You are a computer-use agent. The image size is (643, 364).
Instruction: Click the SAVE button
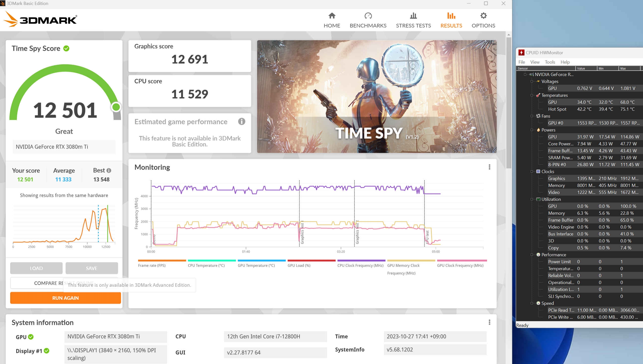pos(91,268)
